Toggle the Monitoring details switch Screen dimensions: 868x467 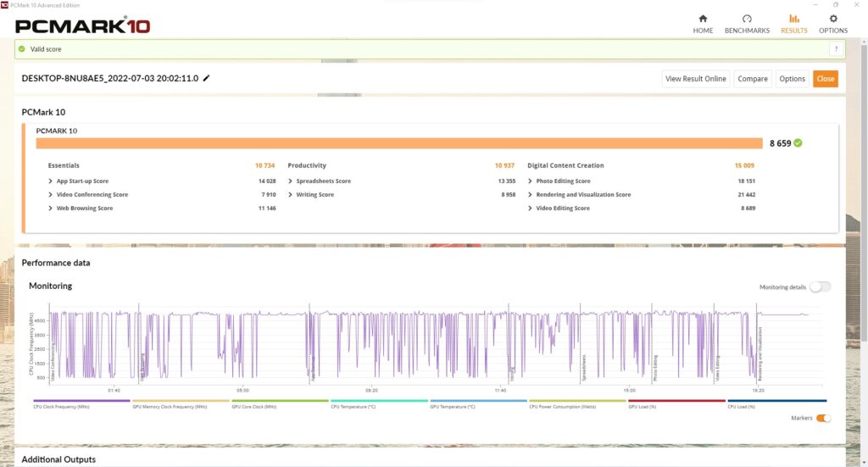820,287
